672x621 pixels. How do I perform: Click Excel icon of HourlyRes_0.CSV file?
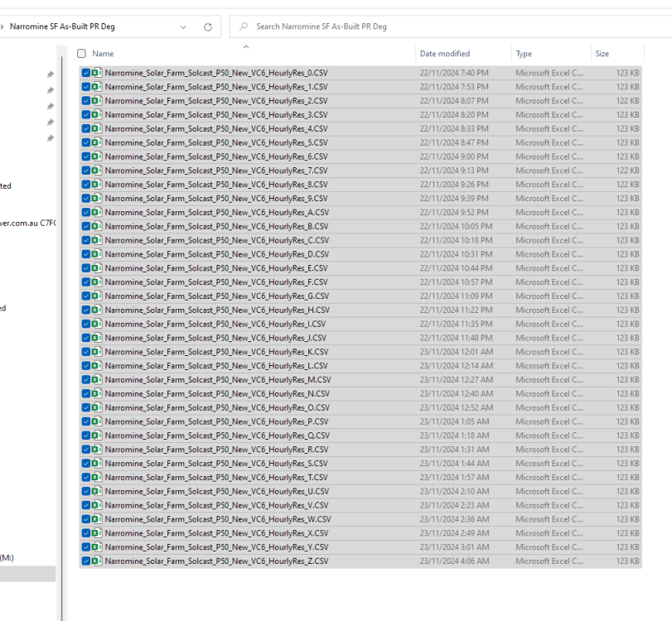click(97, 73)
